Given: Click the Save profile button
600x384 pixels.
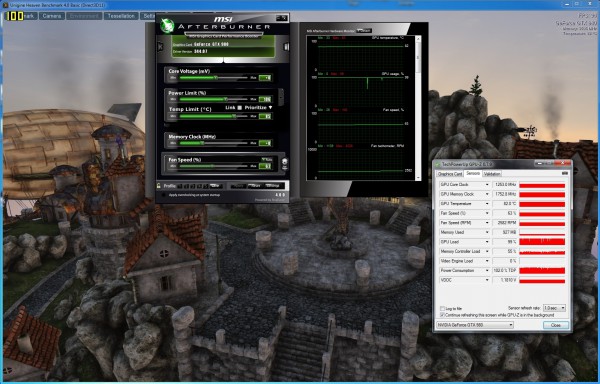Looking at the screenshot, I should tap(215, 186).
